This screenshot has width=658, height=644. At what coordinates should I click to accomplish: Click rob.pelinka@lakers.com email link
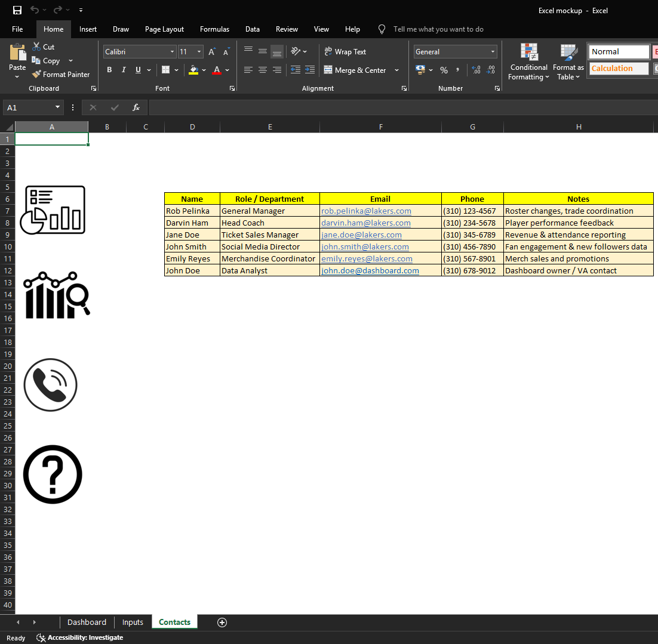(366, 211)
